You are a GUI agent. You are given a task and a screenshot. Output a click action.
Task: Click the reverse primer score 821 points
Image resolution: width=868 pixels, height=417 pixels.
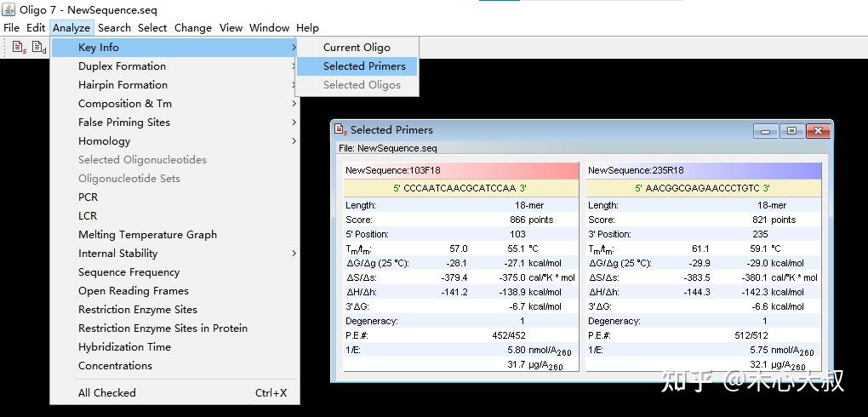click(x=774, y=220)
